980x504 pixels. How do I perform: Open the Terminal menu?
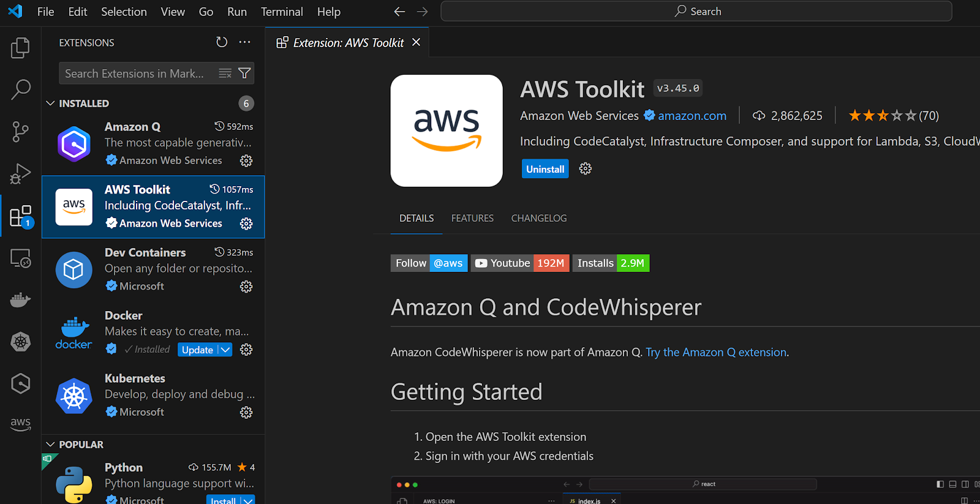282,12
